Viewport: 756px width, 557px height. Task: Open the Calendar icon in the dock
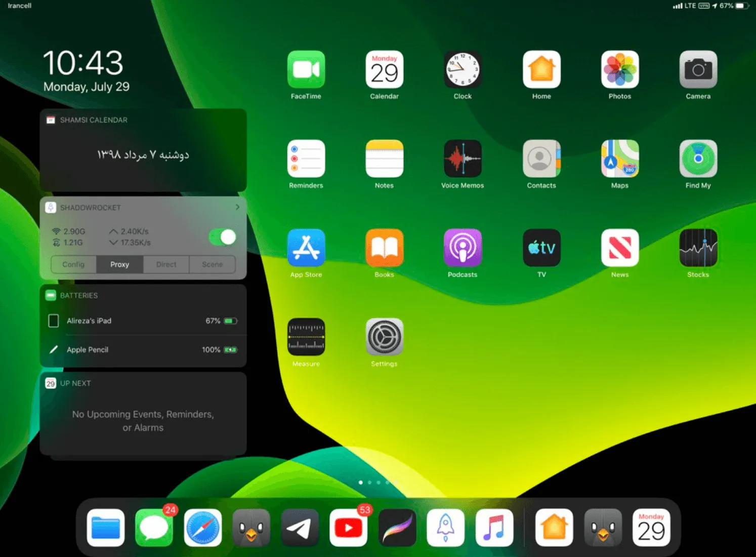[651, 528]
